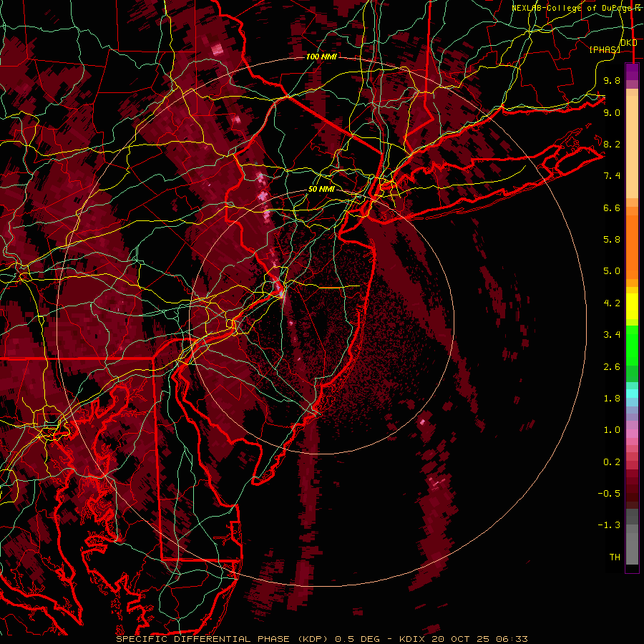Click the 5.8 value on the color scale
Screen dimensions: 644x644
point(612,240)
